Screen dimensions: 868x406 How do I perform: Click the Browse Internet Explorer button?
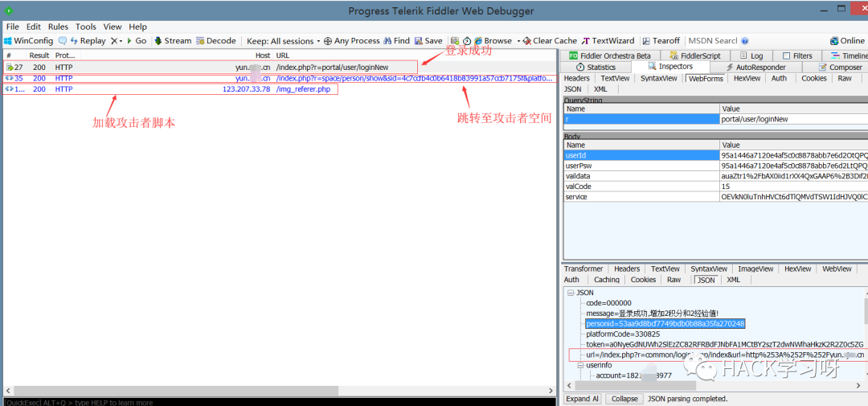click(x=493, y=41)
